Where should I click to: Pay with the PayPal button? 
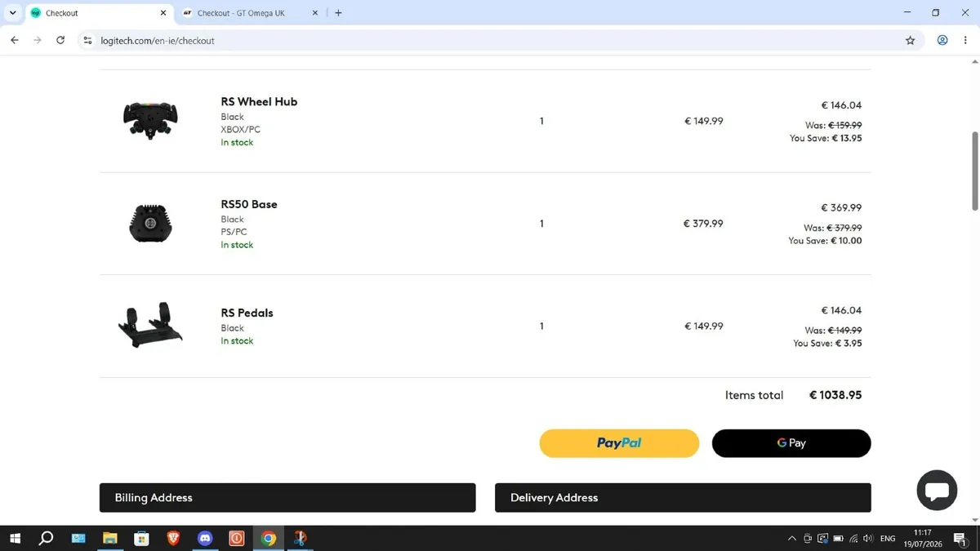[x=619, y=443]
